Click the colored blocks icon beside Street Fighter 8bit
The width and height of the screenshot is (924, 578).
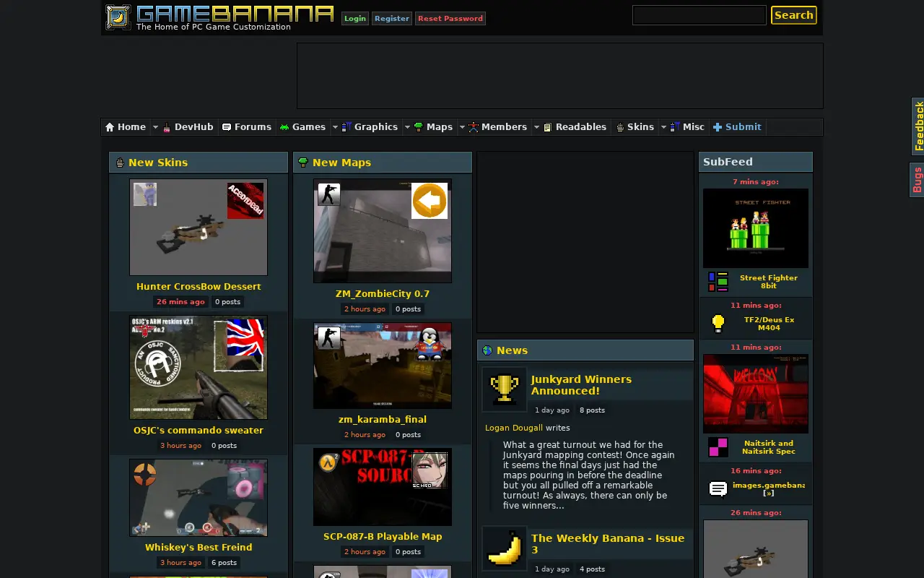point(718,281)
